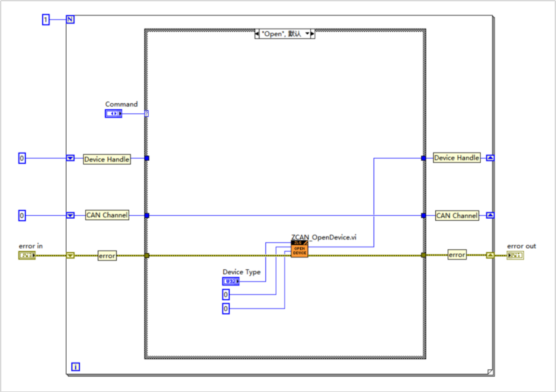The image size is (556, 392).
Task: Click the left shift register on error wire
Action: (x=70, y=255)
